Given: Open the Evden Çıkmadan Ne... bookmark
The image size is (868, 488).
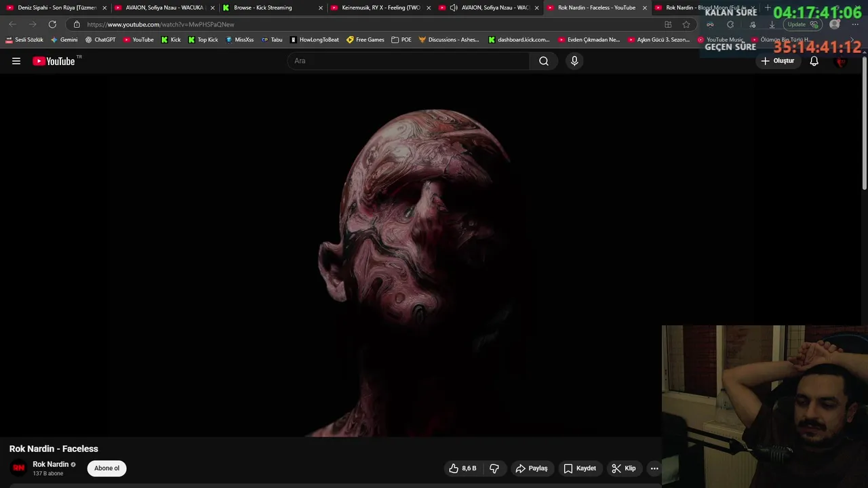Looking at the screenshot, I should click(589, 40).
